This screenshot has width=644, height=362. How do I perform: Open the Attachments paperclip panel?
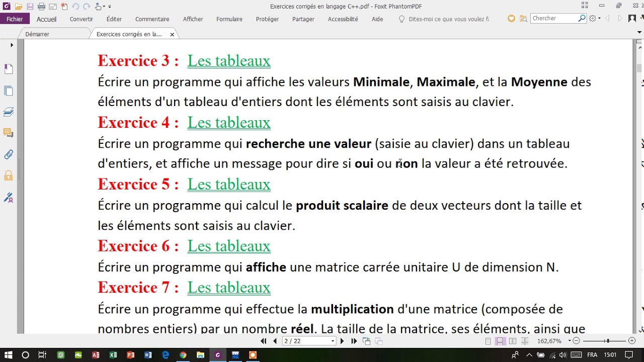point(8,154)
